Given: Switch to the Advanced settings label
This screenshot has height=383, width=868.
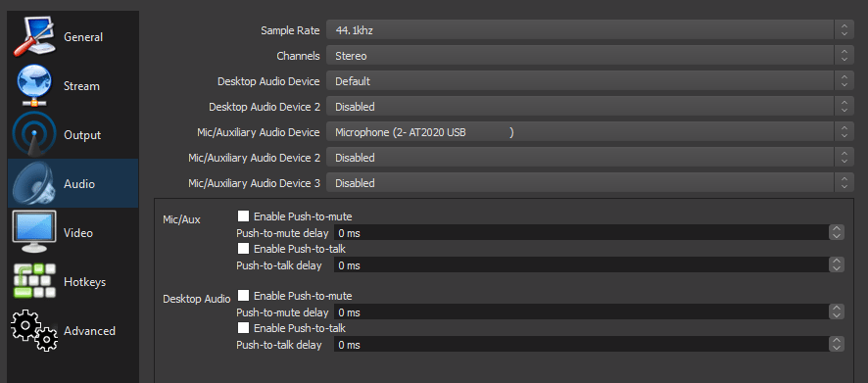Looking at the screenshot, I should 90,331.
